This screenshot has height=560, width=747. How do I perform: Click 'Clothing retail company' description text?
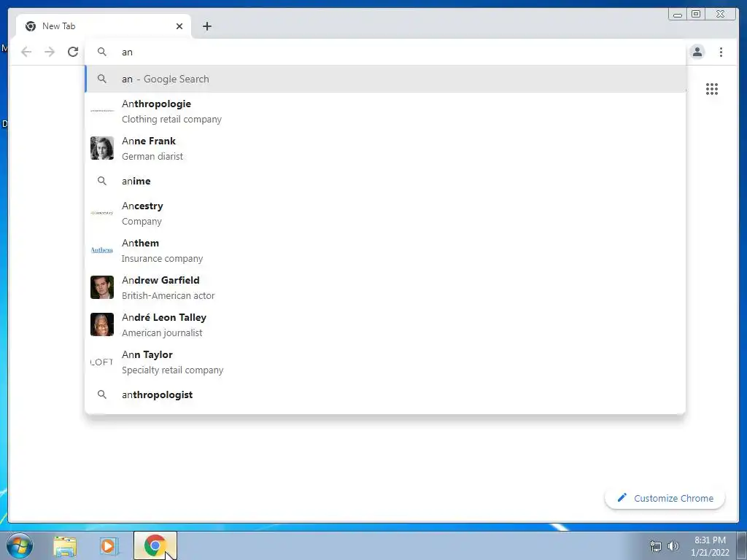click(171, 119)
